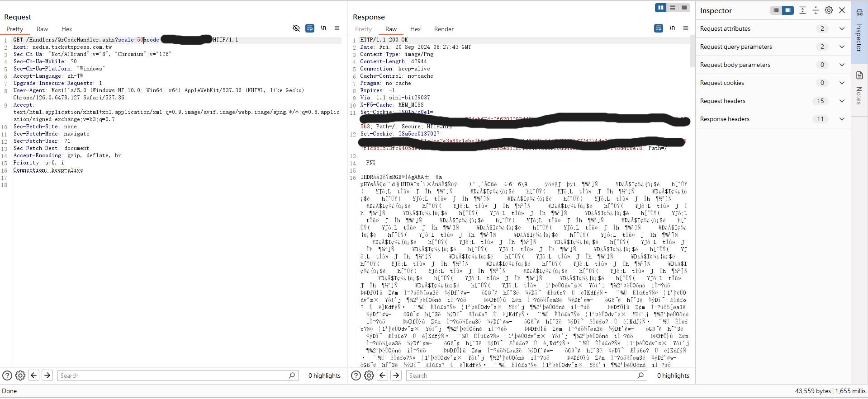Click Accept-Language: zh-TW header line
Screen dimensions: 868x399
[48, 76]
